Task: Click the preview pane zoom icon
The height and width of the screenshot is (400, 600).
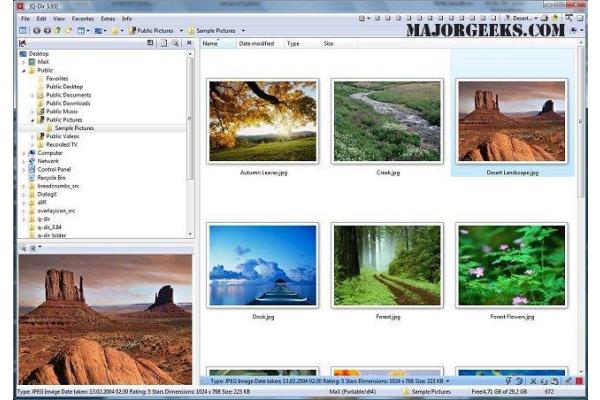Action: [23, 248]
